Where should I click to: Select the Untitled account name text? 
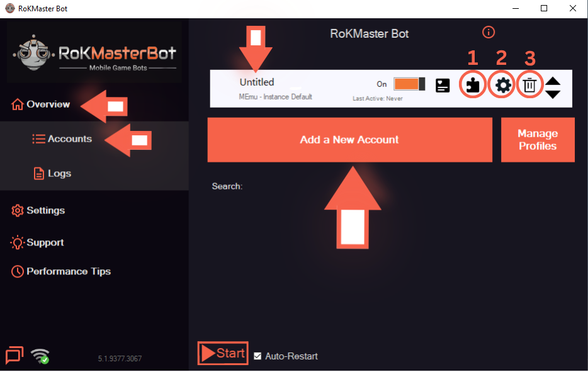coord(257,82)
